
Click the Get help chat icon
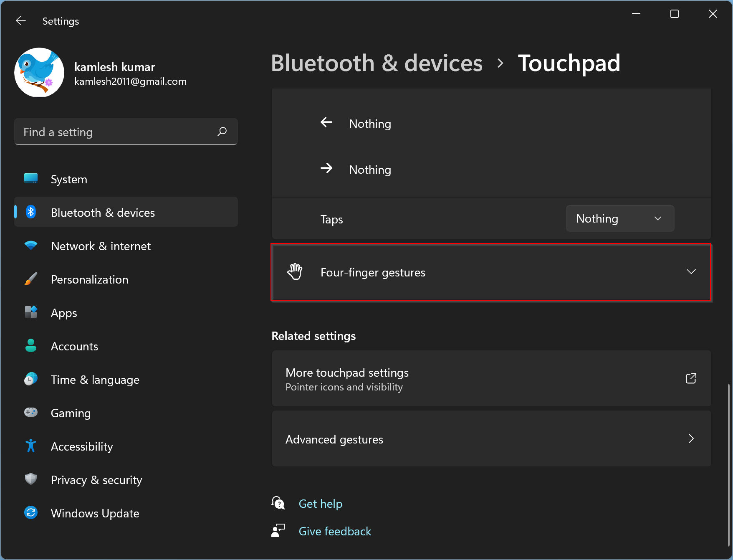click(x=278, y=503)
